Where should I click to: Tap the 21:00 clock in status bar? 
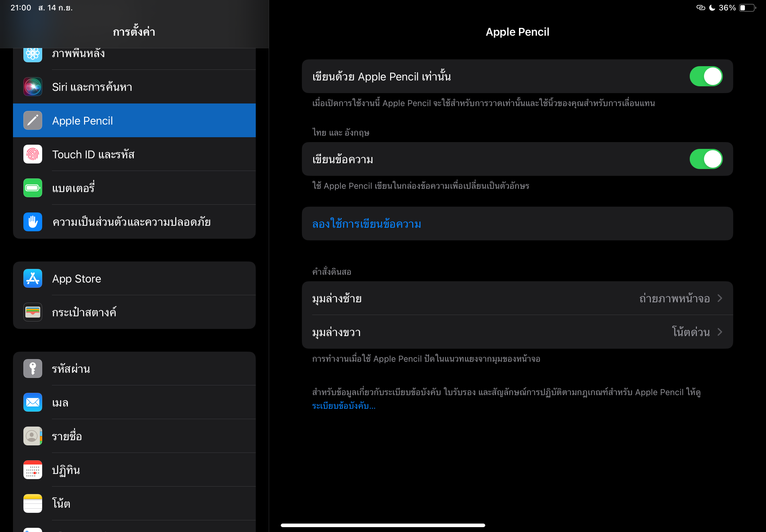pyautogui.click(x=21, y=8)
